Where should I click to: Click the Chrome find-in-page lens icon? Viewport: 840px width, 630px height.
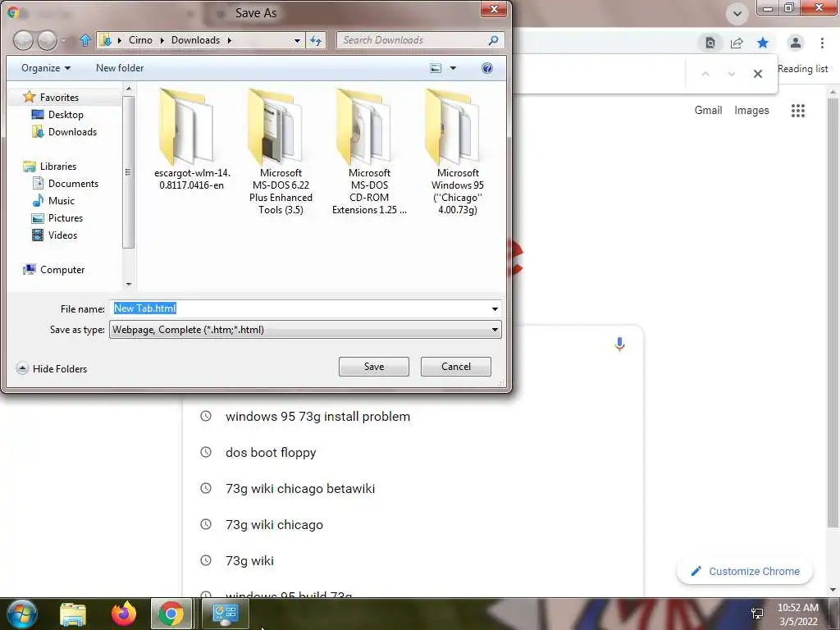(x=710, y=43)
